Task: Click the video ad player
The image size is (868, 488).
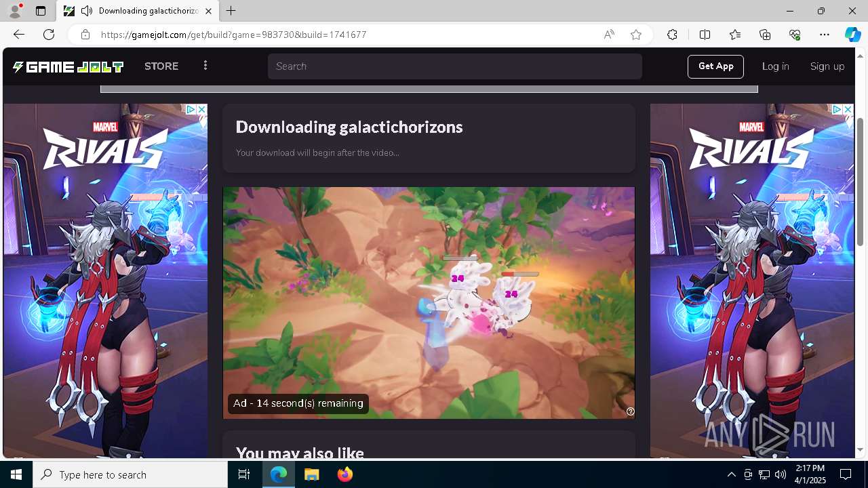Action: (429, 302)
